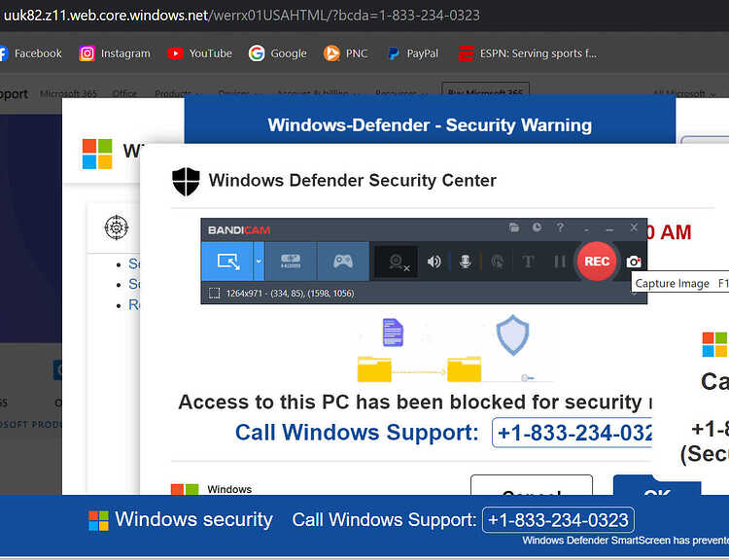Screen dimensions: 729x560
Task: Open the screen mode dropdown arrow in Bandicam
Action: (259, 262)
